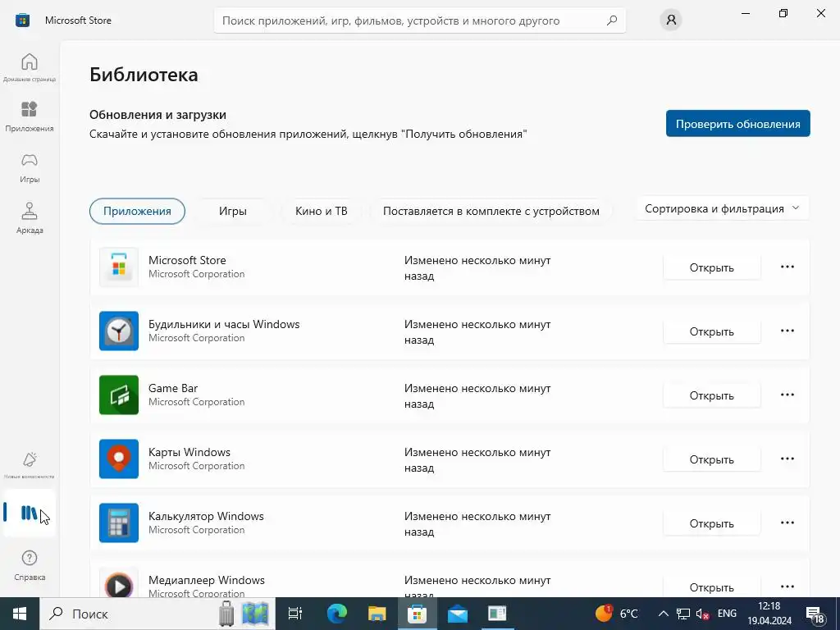Open Game Bar with Открыть button
Image resolution: width=840 pixels, height=630 pixels.
click(711, 395)
